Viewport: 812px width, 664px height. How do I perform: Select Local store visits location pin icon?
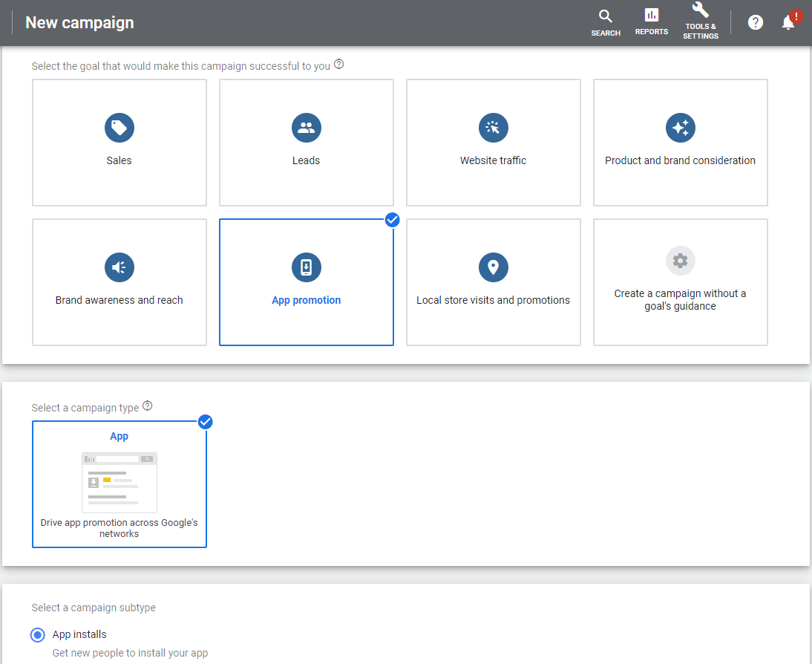pyautogui.click(x=493, y=267)
